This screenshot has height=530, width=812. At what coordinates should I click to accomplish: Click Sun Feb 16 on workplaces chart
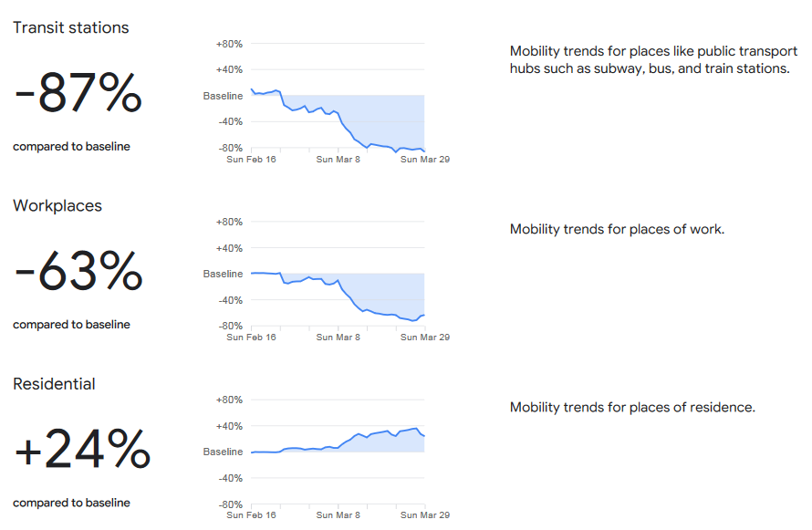click(x=251, y=338)
